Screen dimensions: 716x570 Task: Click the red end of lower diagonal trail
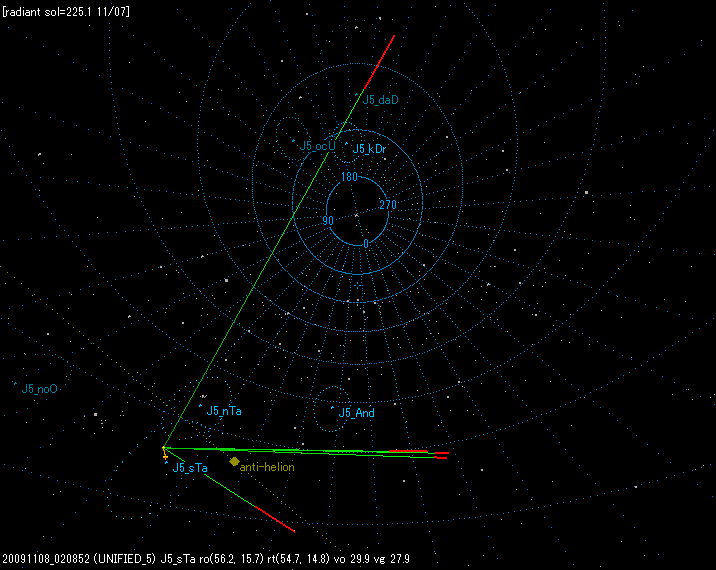(x=274, y=519)
